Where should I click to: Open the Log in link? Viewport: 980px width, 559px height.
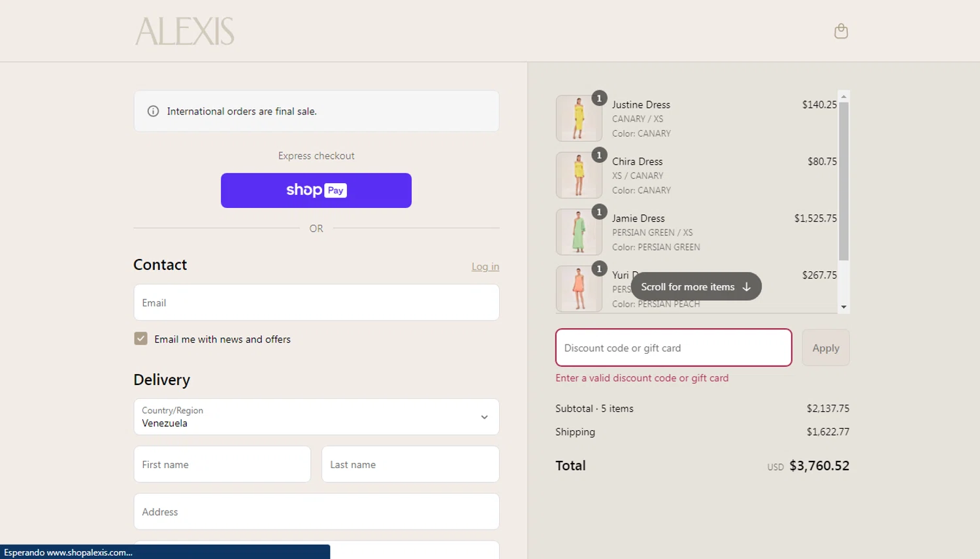coord(485,267)
